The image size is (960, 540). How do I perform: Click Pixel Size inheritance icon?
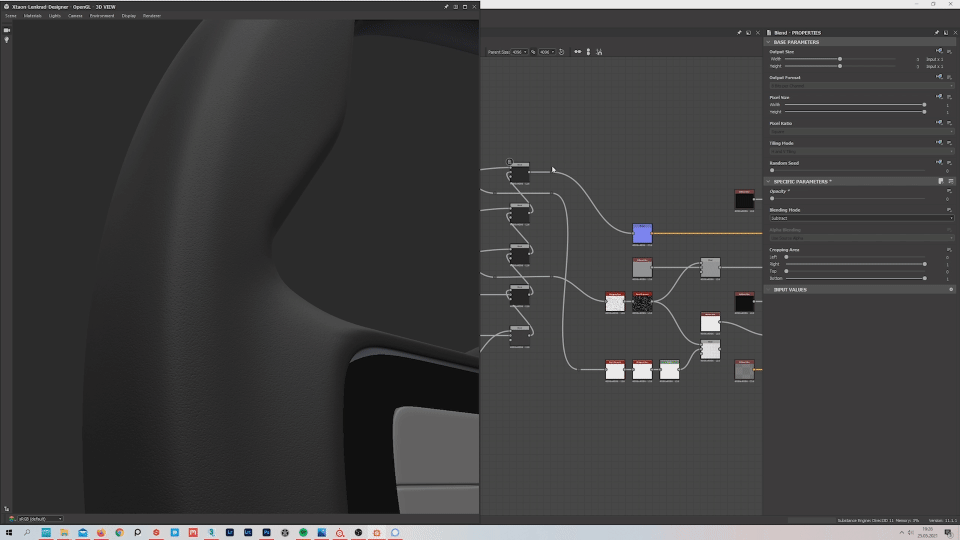[939, 97]
